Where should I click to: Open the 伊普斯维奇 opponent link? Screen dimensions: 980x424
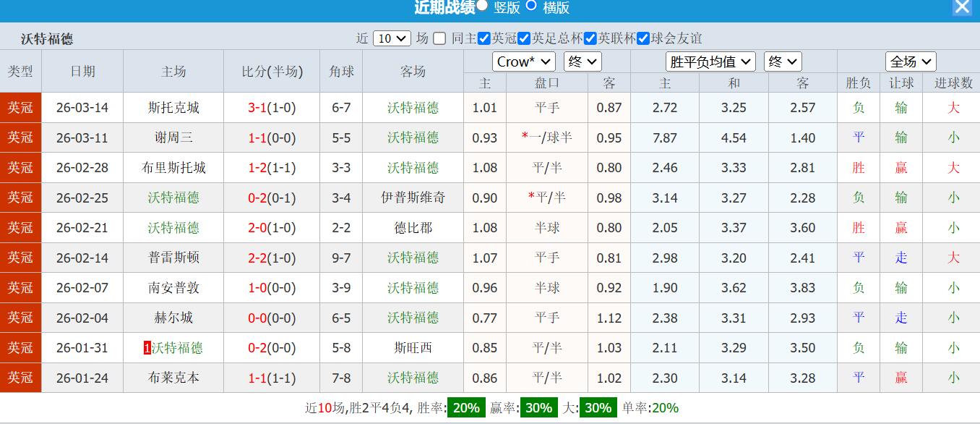[x=412, y=198]
